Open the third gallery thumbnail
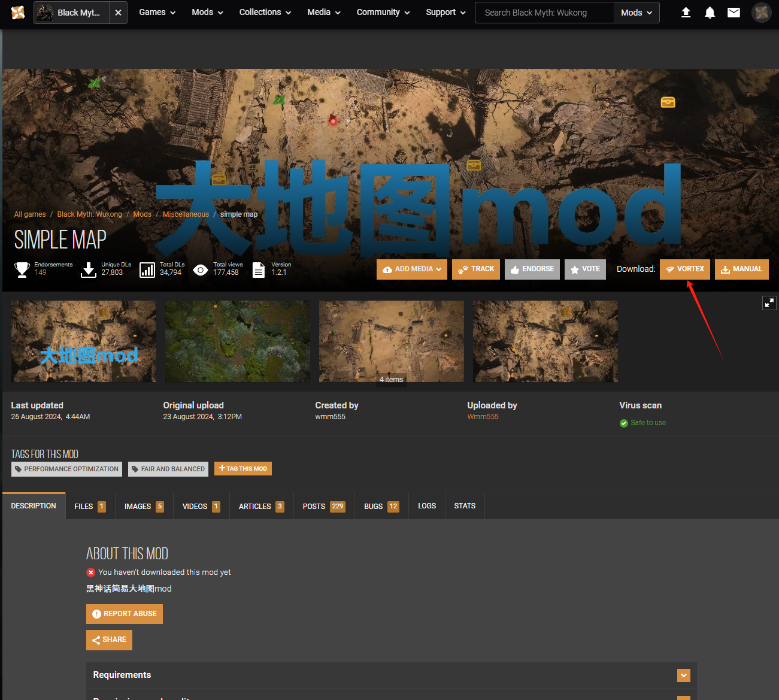Image resolution: width=779 pixels, height=700 pixels. coord(392,341)
